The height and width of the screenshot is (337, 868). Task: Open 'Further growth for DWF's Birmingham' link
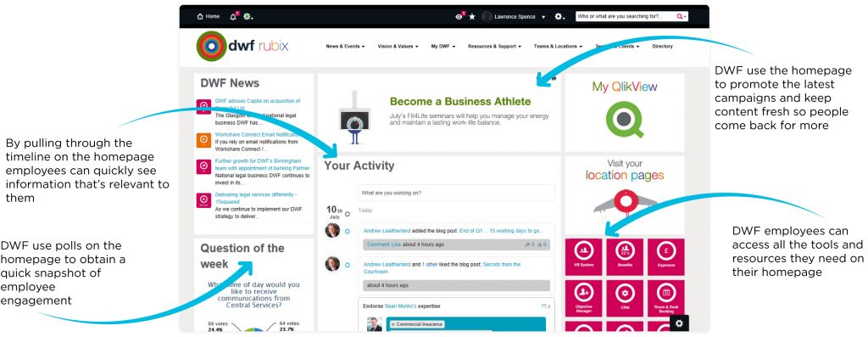[x=263, y=165]
